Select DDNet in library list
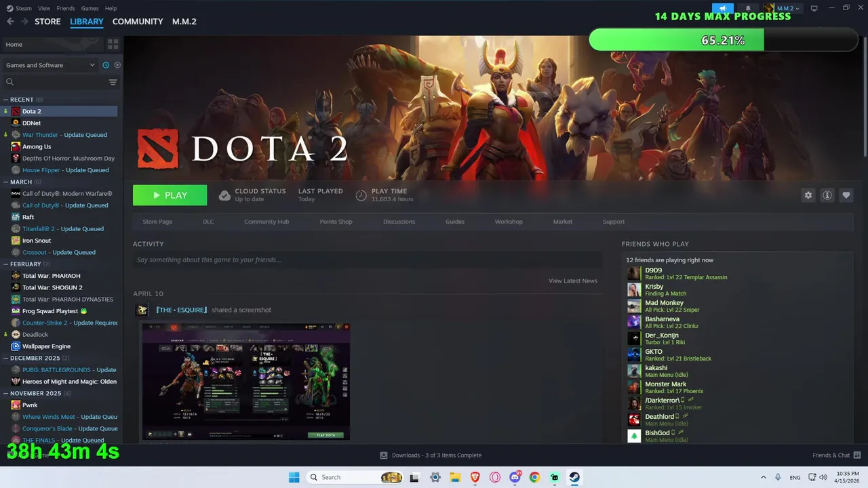Image resolution: width=868 pixels, height=488 pixels. pyautogui.click(x=31, y=123)
